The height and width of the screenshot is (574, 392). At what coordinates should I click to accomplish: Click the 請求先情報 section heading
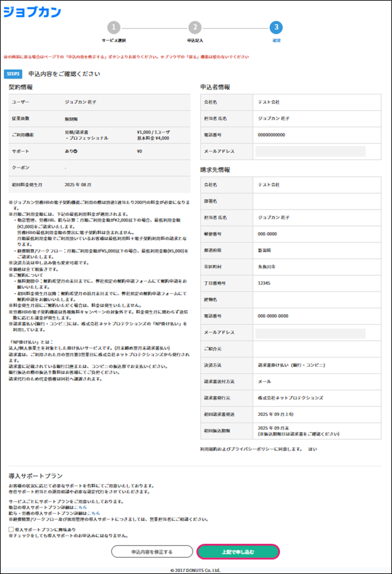(x=215, y=170)
